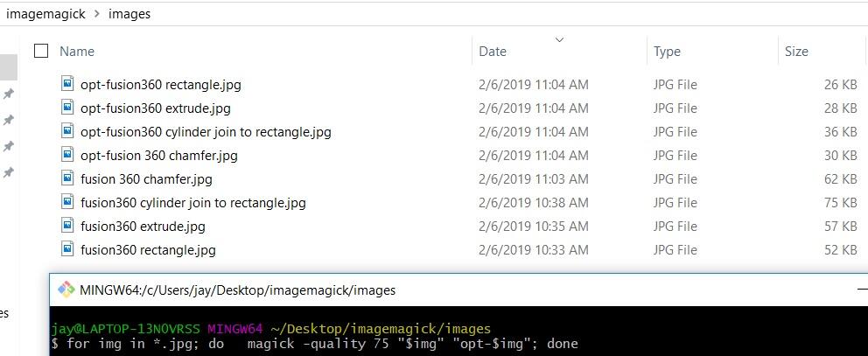The height and width of the screenshot is (356, 868).
Task: Sort files by the Type column
Action: tap(667, 52)
